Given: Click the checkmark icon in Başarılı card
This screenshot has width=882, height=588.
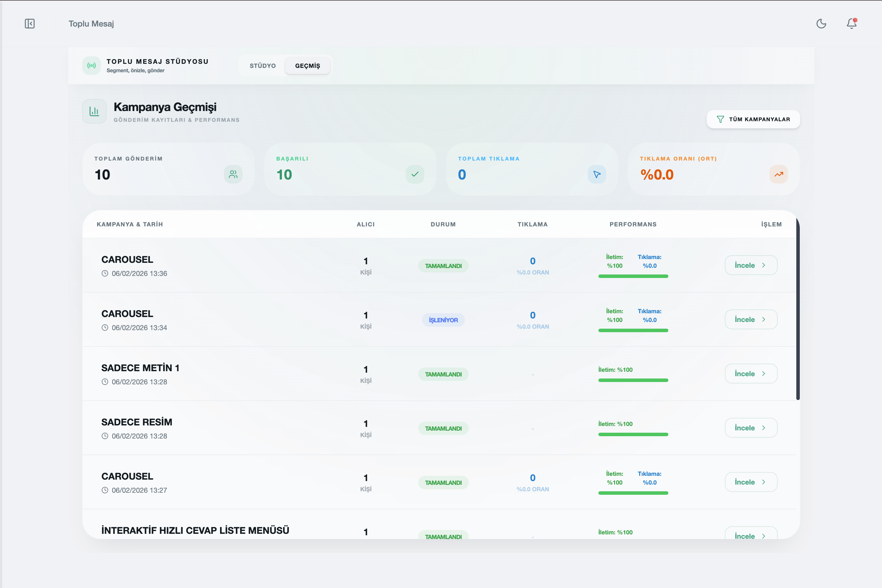Looking at the screenshot, I should [x=414, y=174].
